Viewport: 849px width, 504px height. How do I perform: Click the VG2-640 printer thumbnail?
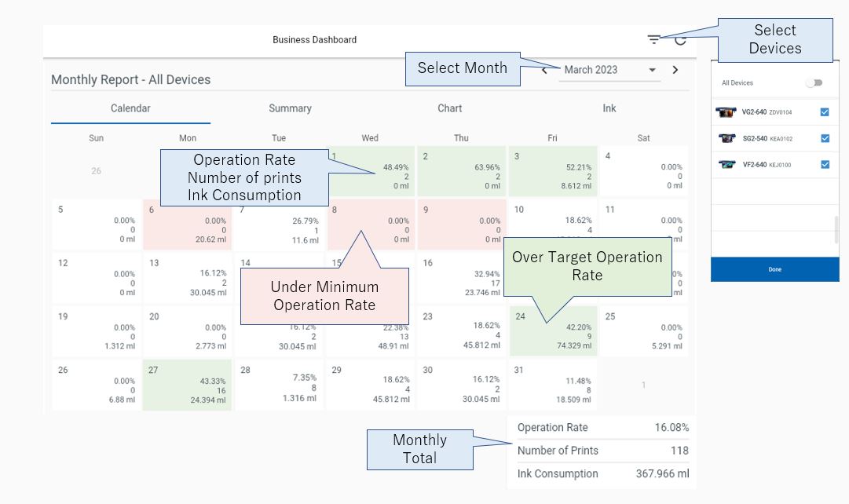726,112
